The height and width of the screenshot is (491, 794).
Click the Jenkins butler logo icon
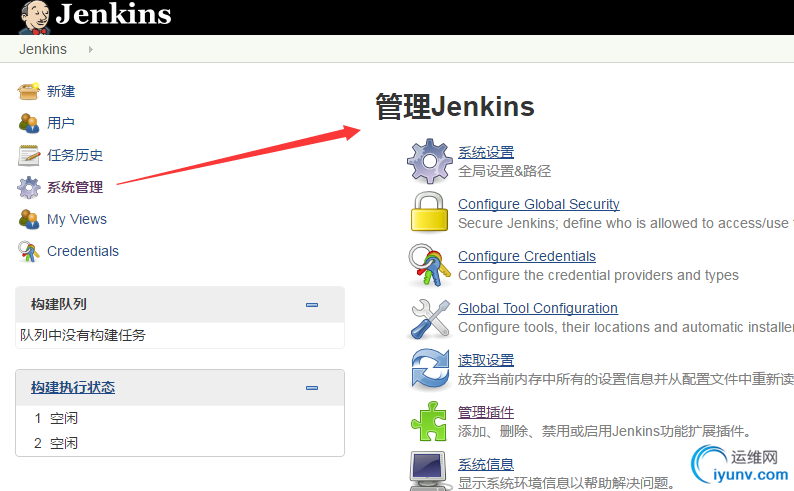34,17
